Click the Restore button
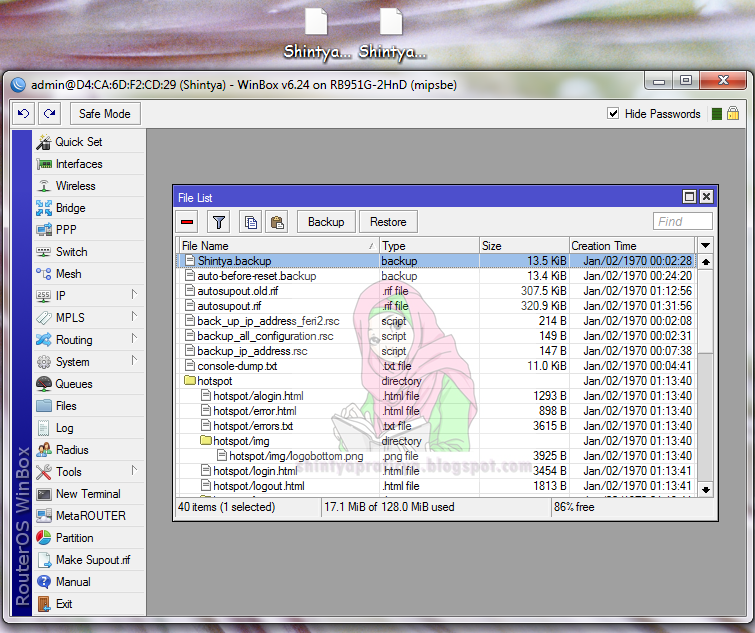 [388, 222]
